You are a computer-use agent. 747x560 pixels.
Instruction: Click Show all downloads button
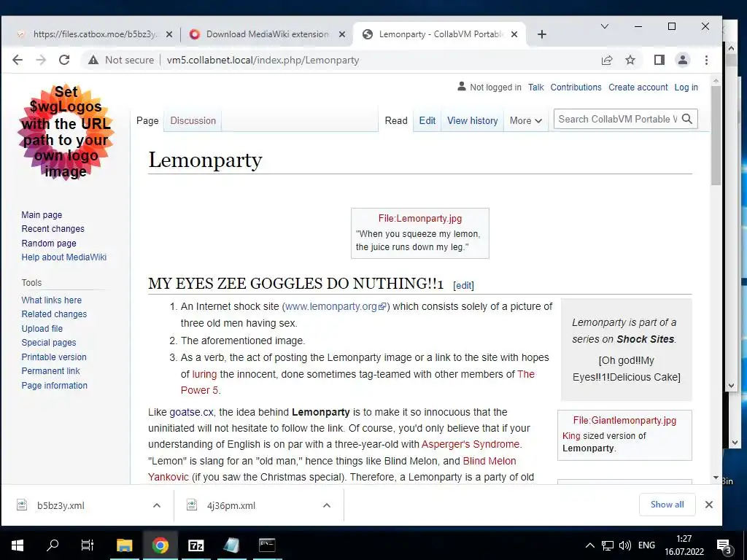tap(667, 505)
